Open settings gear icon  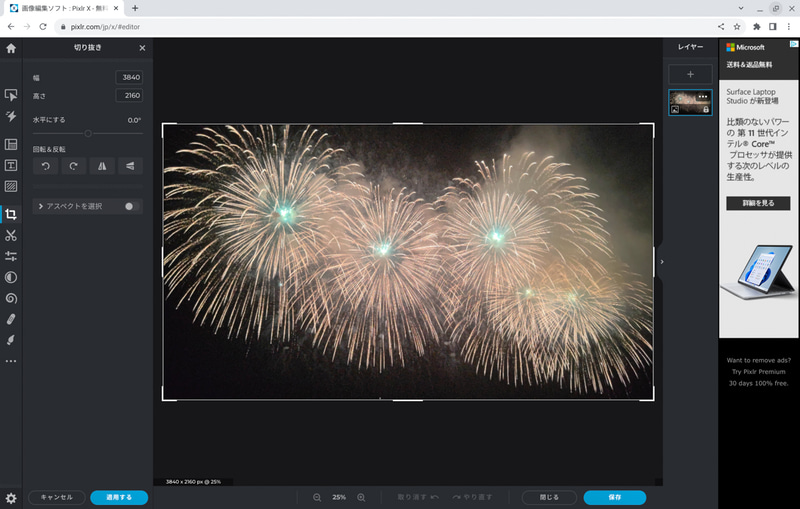(x=11, y=498)
